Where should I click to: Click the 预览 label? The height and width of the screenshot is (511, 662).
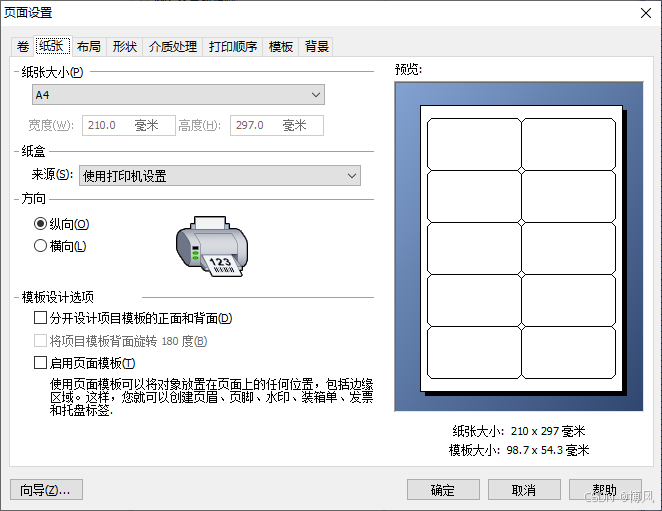408,69
